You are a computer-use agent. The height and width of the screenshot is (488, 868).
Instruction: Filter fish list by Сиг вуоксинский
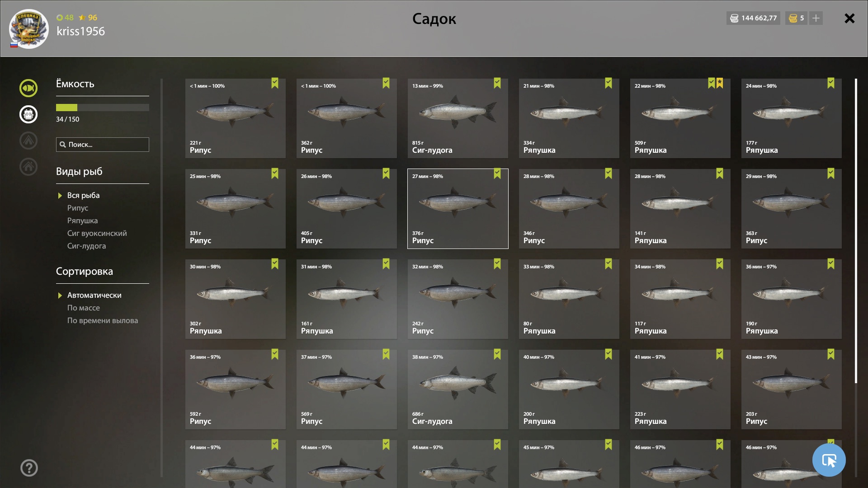[x=97, y=233]
